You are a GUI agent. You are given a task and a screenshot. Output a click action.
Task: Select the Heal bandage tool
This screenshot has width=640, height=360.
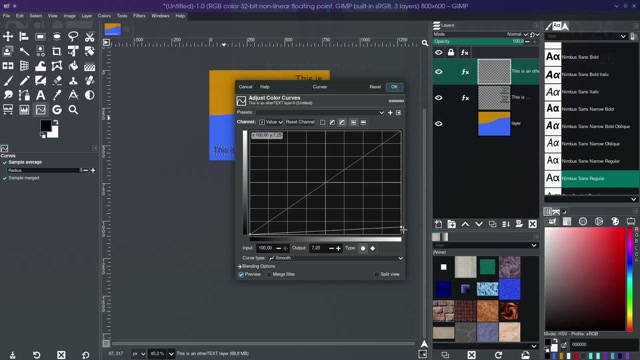click(x=89, y=80)
